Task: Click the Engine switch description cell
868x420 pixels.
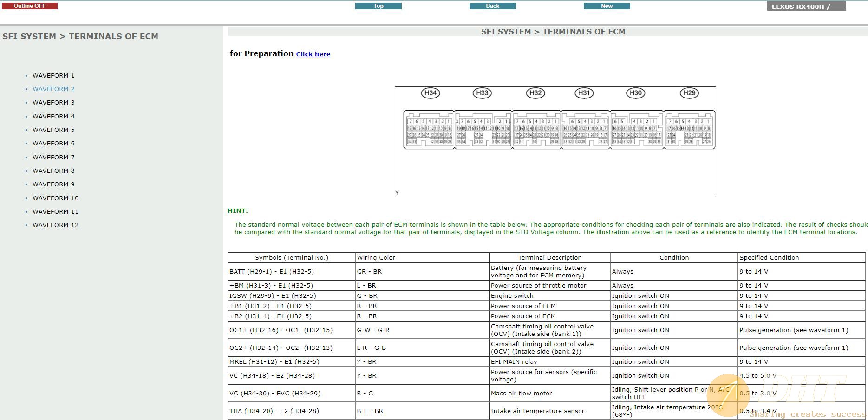Action: click(550, 295)
